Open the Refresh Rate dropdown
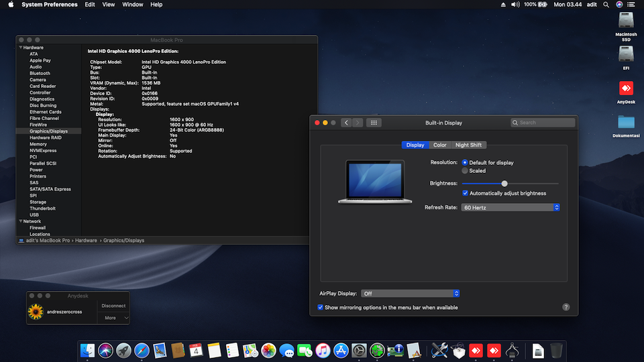 point(510,207)
